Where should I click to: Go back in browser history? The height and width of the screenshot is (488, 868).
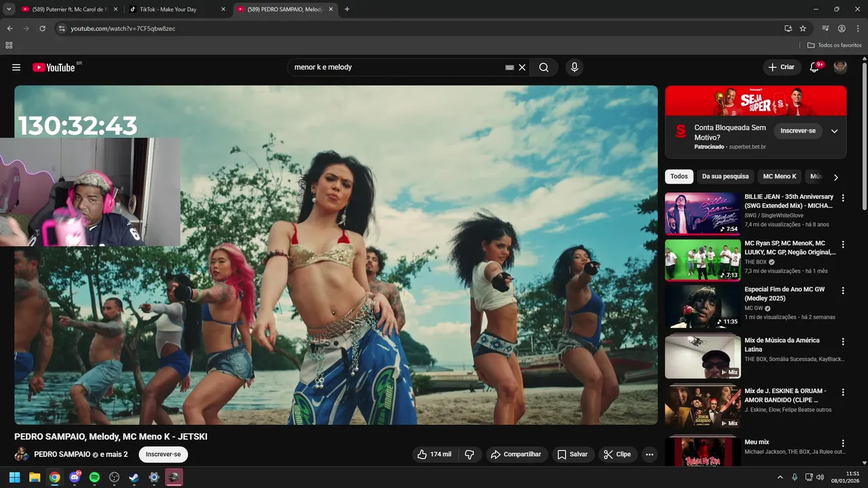coord(9,28)
